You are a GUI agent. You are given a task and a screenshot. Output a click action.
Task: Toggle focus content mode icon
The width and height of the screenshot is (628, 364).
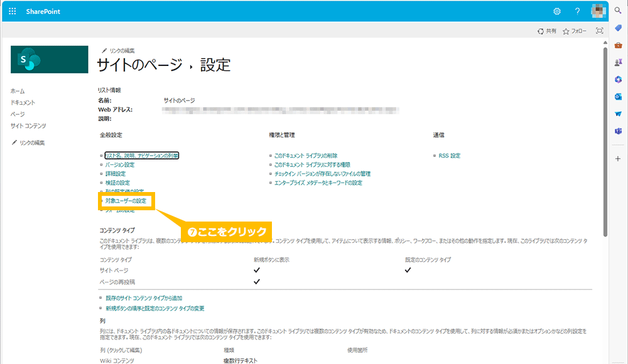599,31
